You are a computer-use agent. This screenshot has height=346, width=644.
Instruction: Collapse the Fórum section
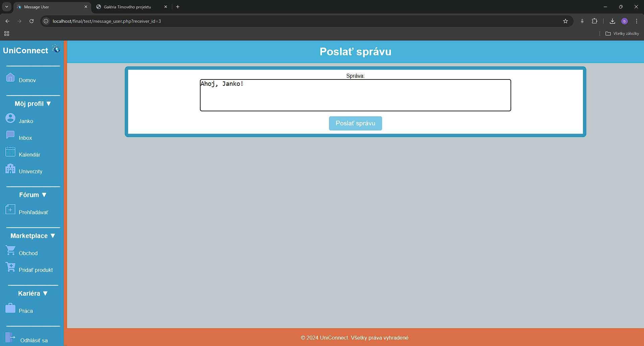(33, 195)
